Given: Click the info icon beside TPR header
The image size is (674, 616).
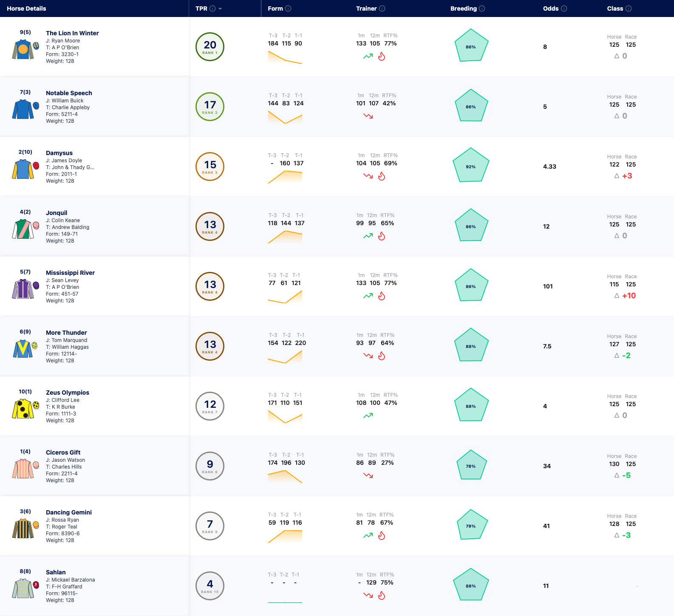Looking at the screenshot, I should [x=212, y=8].
